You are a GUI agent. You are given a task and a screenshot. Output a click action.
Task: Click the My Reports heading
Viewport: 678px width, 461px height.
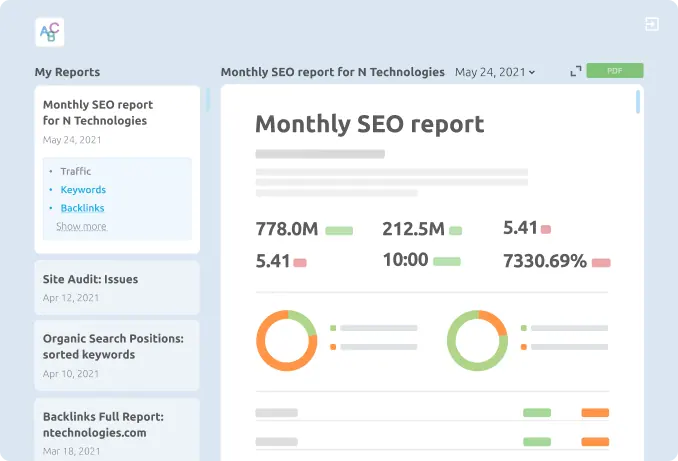coord(67,72)
